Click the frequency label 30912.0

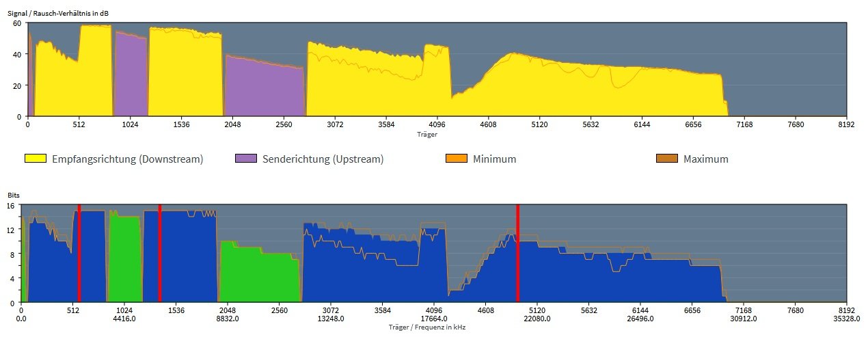[743, 318]
